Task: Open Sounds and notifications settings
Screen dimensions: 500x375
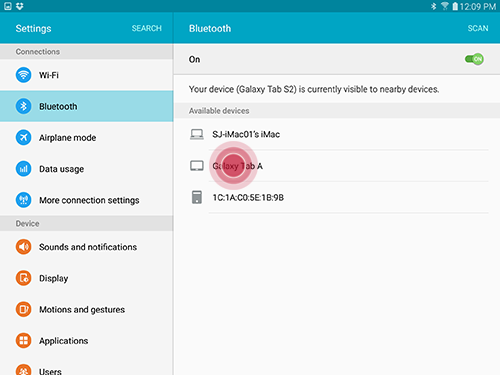Action: point(87,247)
